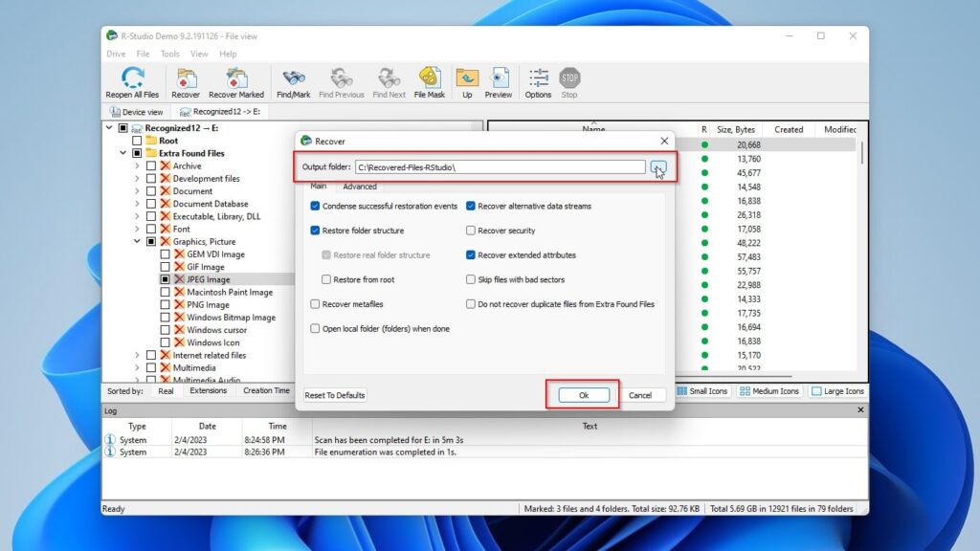Sort files by Real
The height and width of the screenshot is (551, 980).
coord(166,390)
